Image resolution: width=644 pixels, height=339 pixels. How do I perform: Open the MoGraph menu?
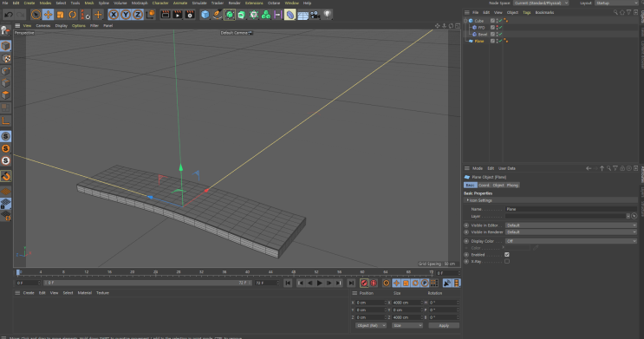(x=140, y=3)
